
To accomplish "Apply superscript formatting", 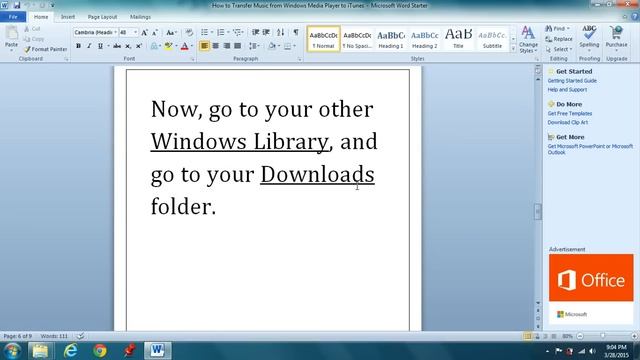I will 139,46.
